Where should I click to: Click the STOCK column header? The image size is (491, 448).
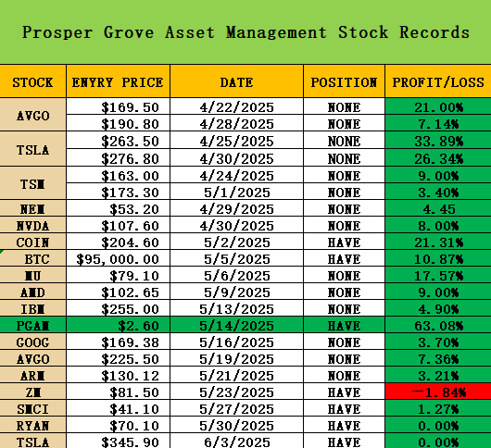click(x=32, y=81)
